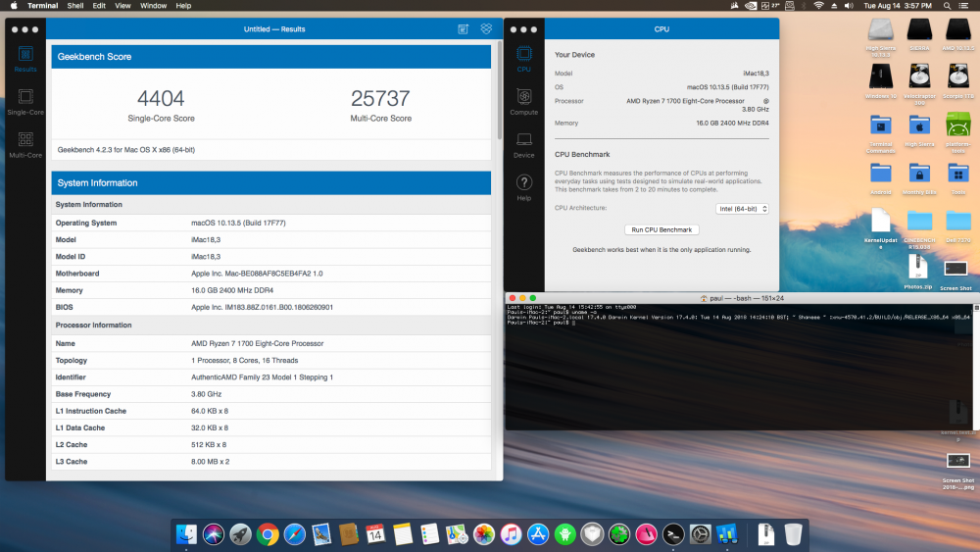Click the date and time in menu bar
Viewport: 980px width, 552px height.
pos(898,6)
